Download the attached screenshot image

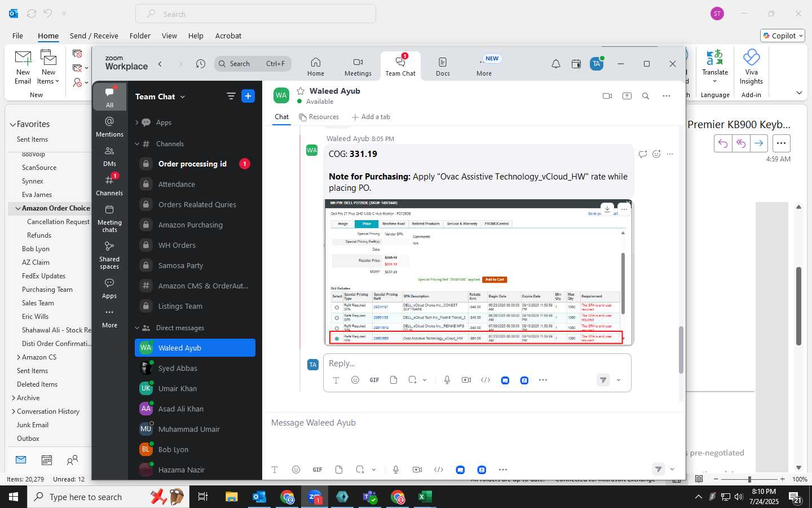[x=607, y=208]
